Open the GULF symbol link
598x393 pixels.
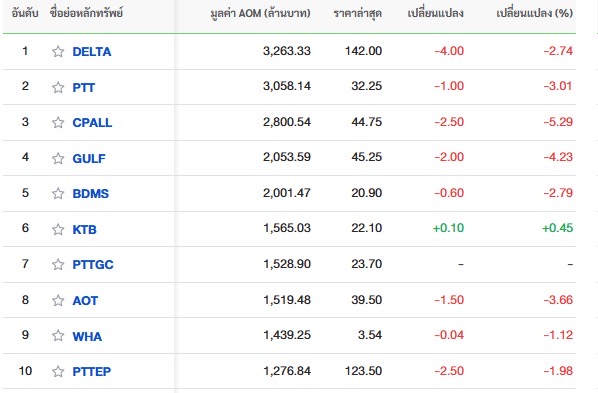[89, 158]
